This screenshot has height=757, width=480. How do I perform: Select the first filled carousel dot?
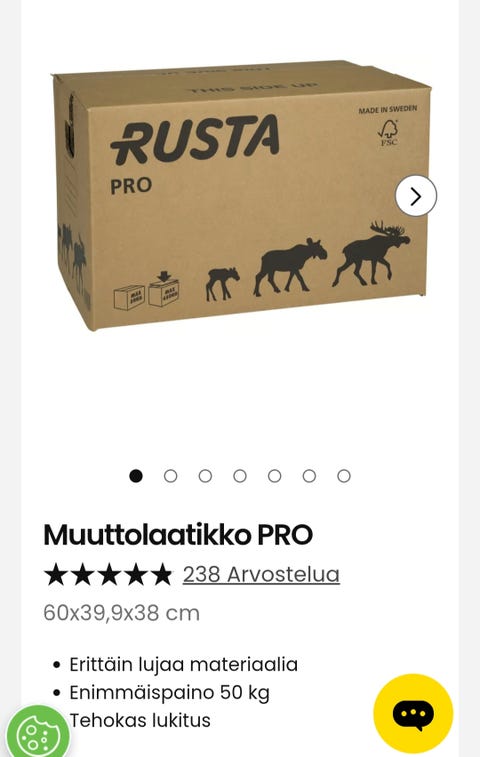tap(136, 476)
